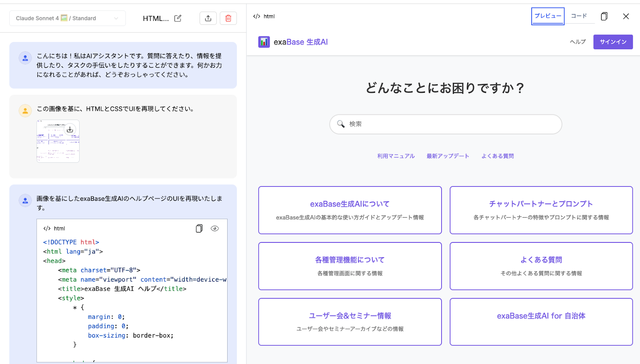Close the html preview panel
640x364 pixels.
pyautogui.click(x=626, y=16)
